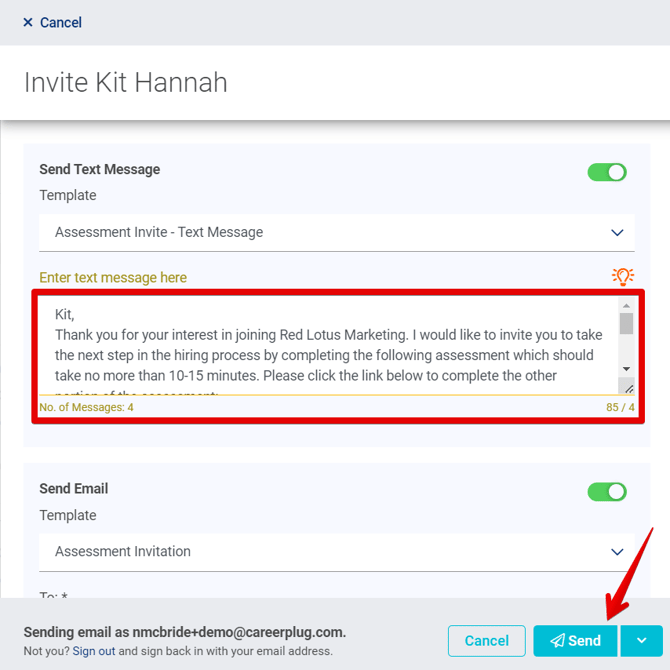Expand the Assessment Invitation email template dropdown

point(337,551)
